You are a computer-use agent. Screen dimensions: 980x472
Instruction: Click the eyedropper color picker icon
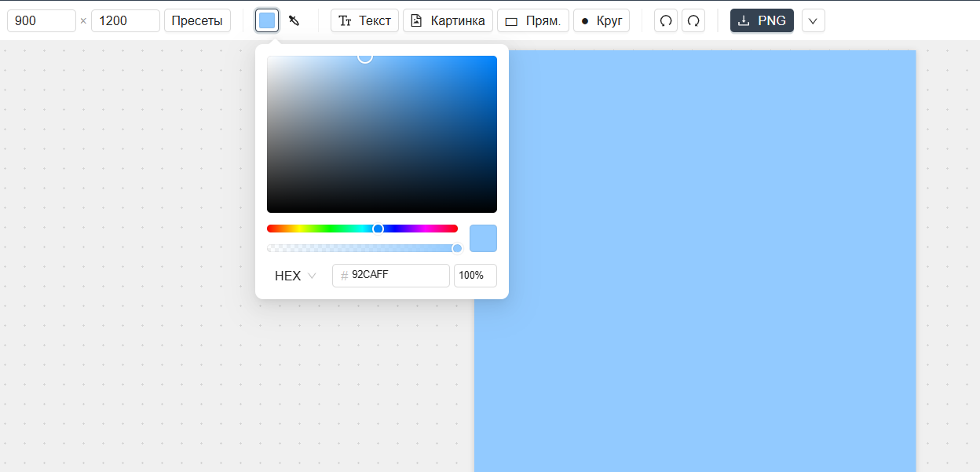coord(294,20)
